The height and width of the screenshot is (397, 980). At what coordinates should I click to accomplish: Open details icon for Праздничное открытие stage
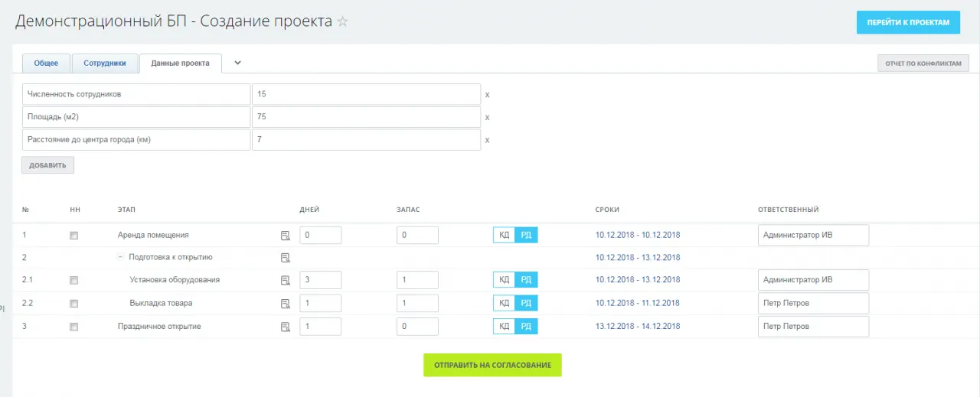pyautogui.click(x=286, y=327)
